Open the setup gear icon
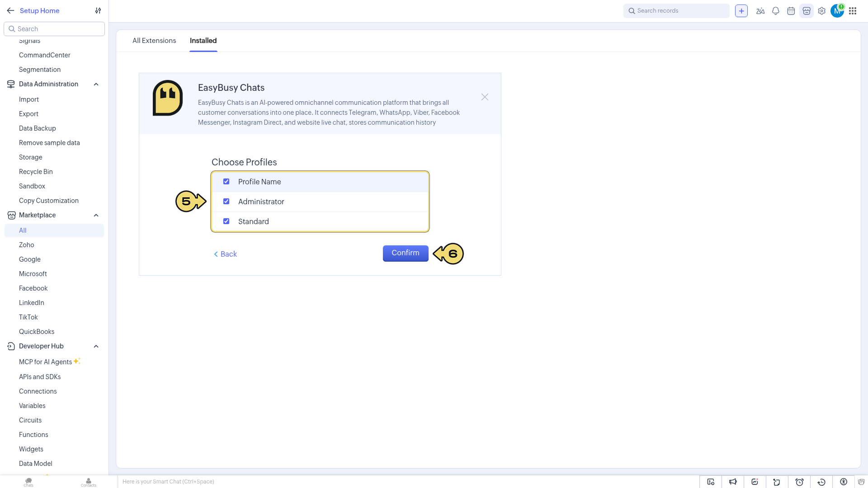 (822, 11)
